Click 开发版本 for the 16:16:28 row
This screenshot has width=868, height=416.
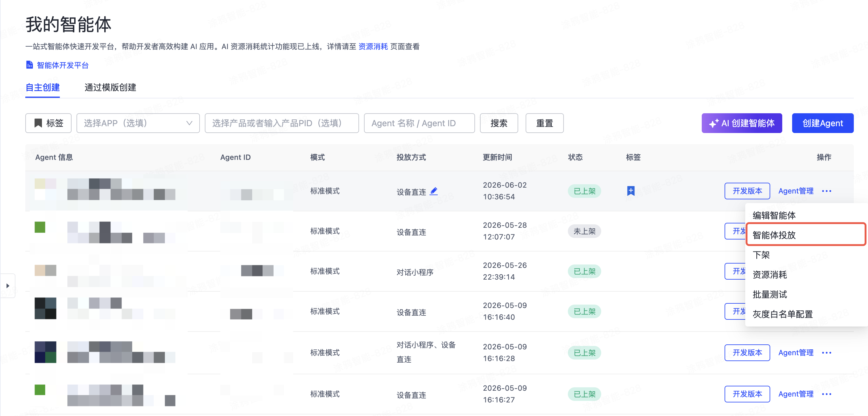click(x=747, y=353)
